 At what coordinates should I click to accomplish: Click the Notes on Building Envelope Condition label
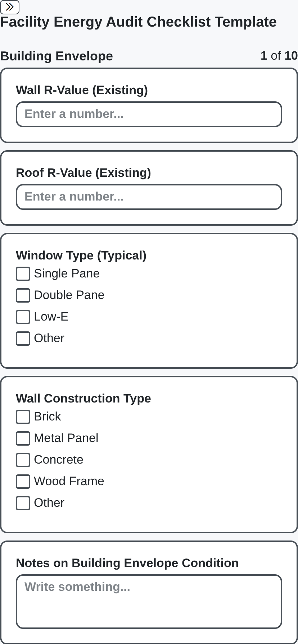click(x=127, y=563)
